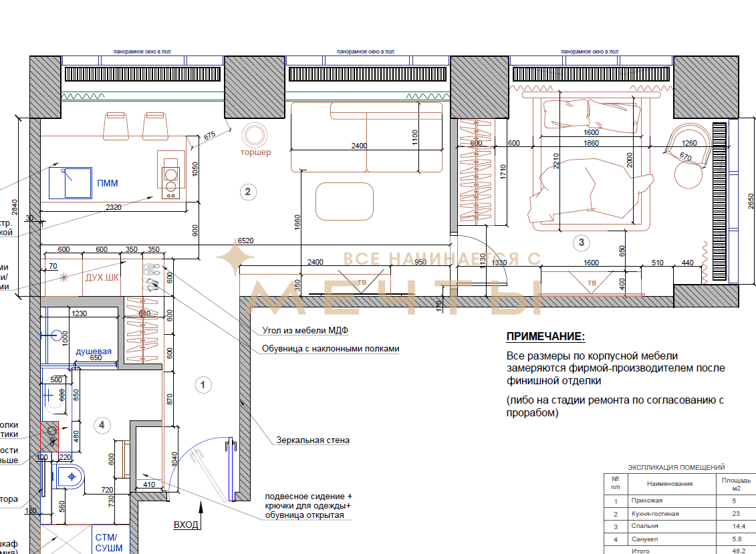Click the torшер floor lamp symbol
The height and width of the screenshot is (554, 756).
coord(255,136)
